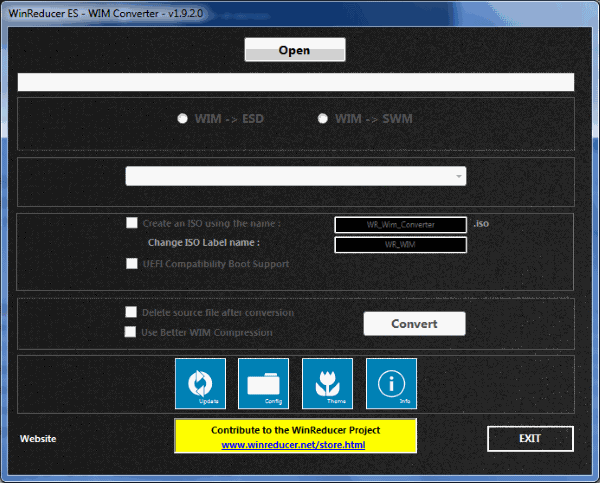Focus the source file path field
600x483 pixels.
tap(296, 82)
